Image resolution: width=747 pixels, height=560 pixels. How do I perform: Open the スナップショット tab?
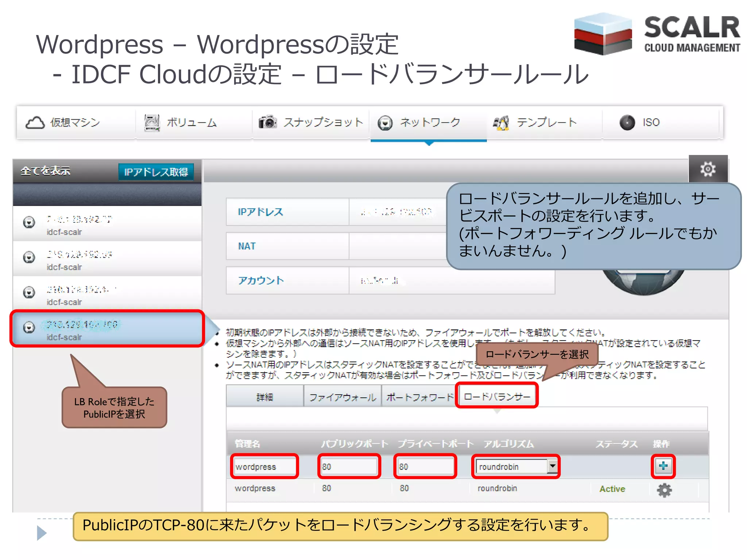311,122
